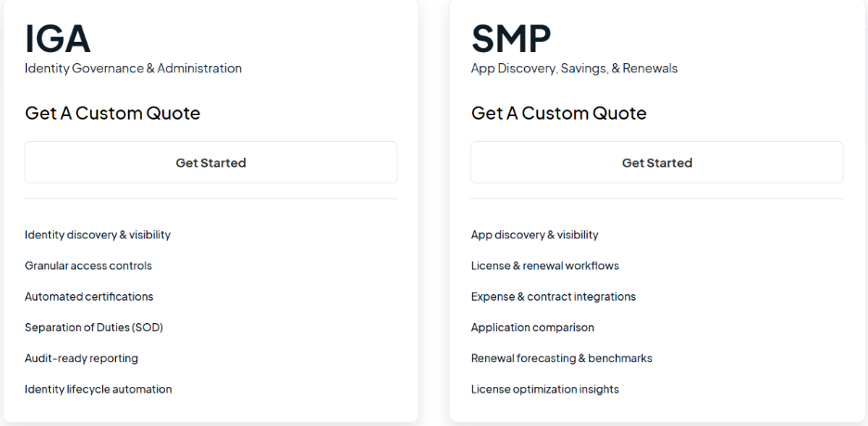
Task: Click Get Started in the IGA card
Action: pos(211,162)
